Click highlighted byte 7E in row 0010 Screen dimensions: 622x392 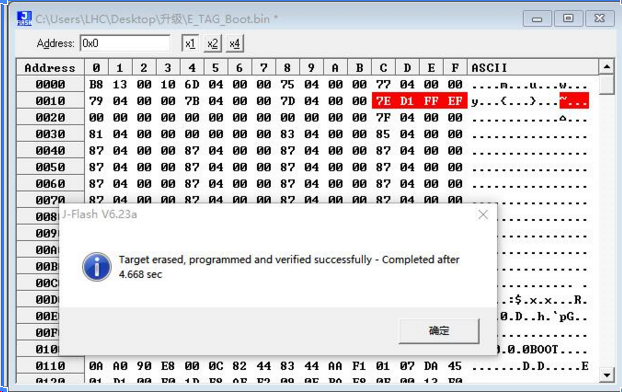(383, 101)
